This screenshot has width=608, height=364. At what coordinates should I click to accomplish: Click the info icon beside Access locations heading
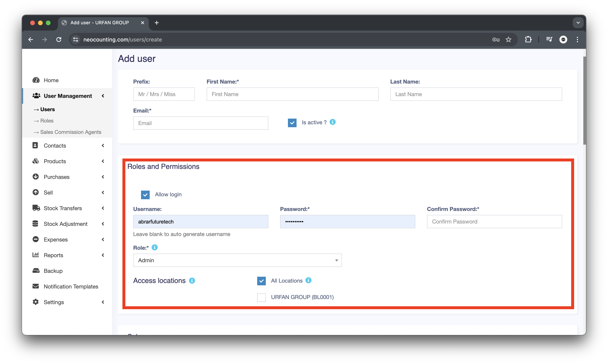[x=192, y=281]
